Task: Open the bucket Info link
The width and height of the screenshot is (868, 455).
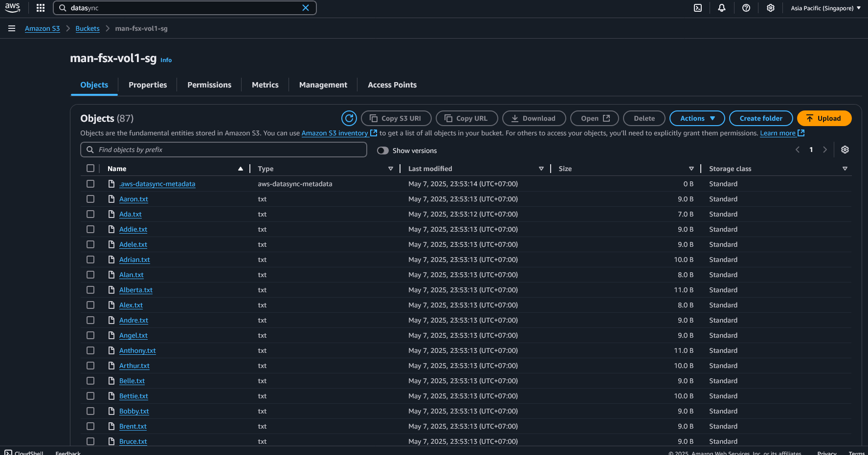Action: [166, 60]
